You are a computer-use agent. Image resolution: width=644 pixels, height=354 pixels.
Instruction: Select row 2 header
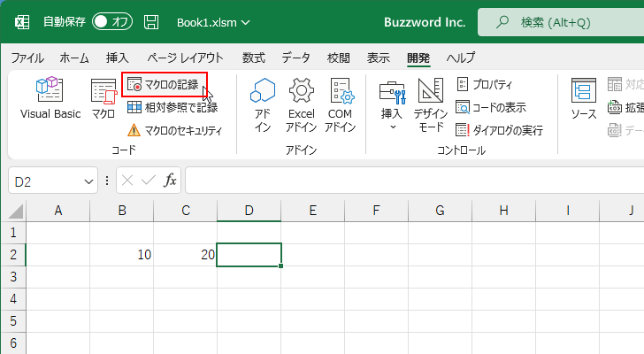click(x=13, y=255)
